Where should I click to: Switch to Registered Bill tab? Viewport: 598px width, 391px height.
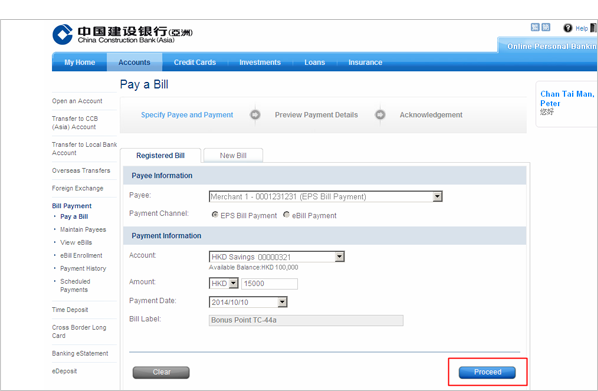(x=160, y=156)
